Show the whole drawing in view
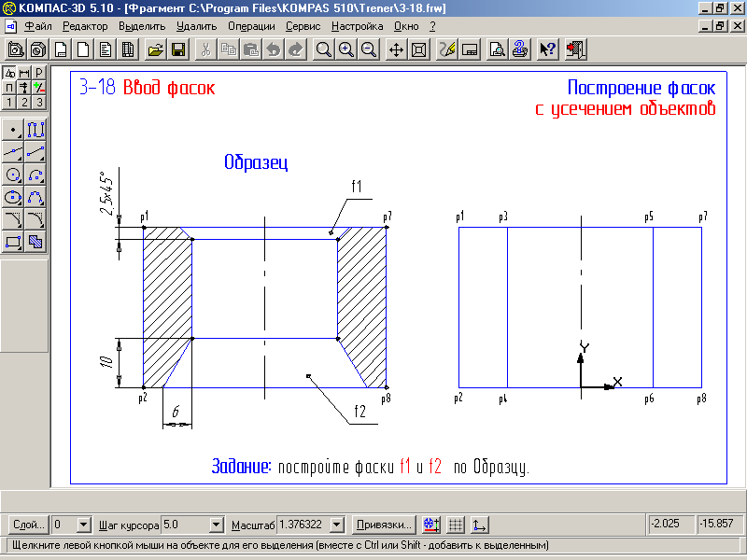 [x=418, y=49]
